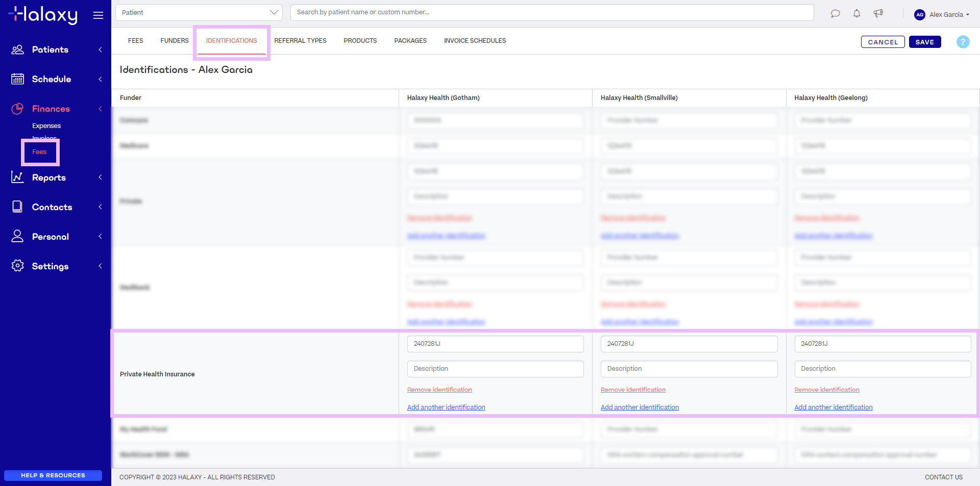Click the Schedule calendar icon
The height and width of the screenshot is (486, 980).
(x=18, y=79)
